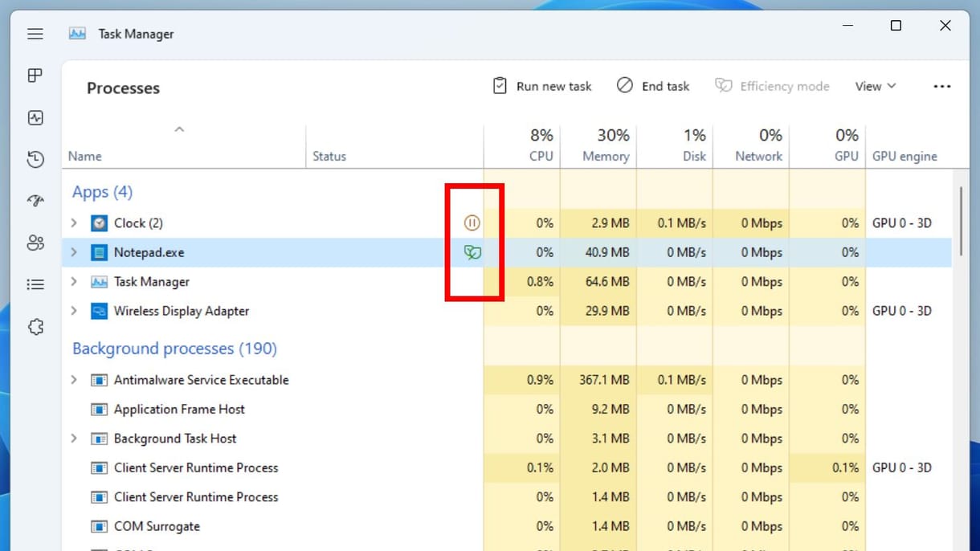Image resolution: width=980 pixels, height=551 pixels.
Task: Click the vertical scrollbar of the process list
Action: [962, 221]
